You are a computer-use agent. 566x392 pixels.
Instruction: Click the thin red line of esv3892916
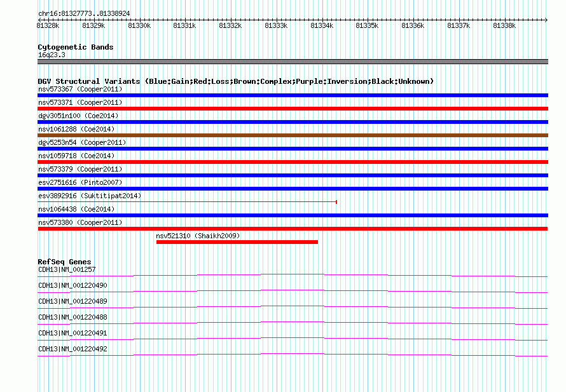click(188, 202)
